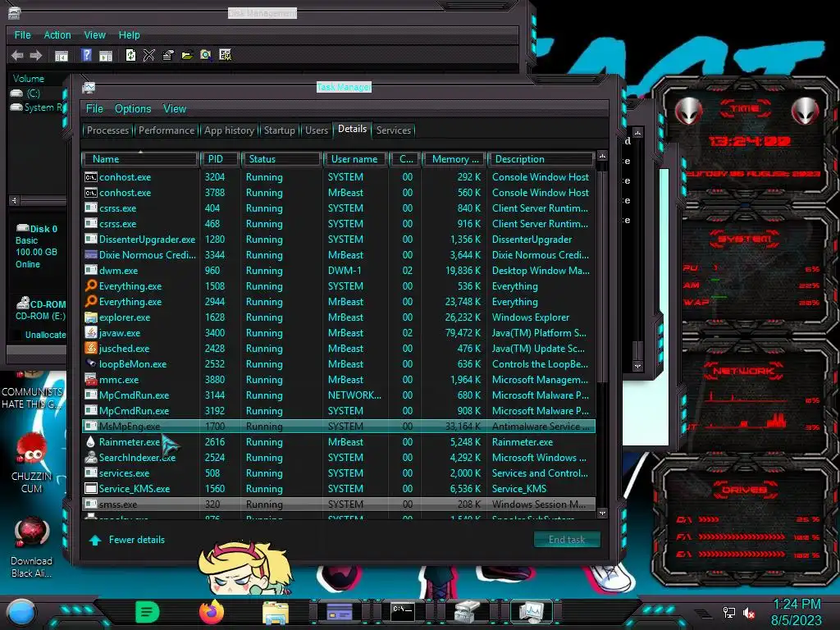840x630 pixels.
Task: Select the loopBeMon.exe process row
Action: click(x=339, y=363)
